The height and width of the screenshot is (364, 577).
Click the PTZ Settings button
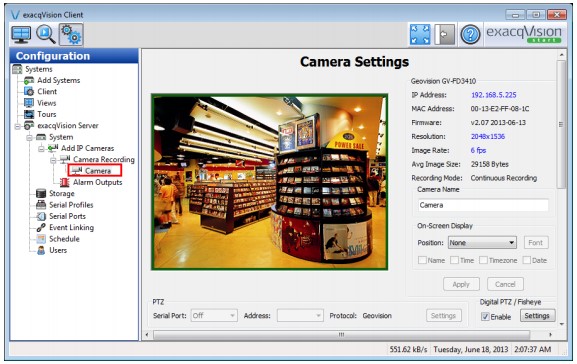443,315
